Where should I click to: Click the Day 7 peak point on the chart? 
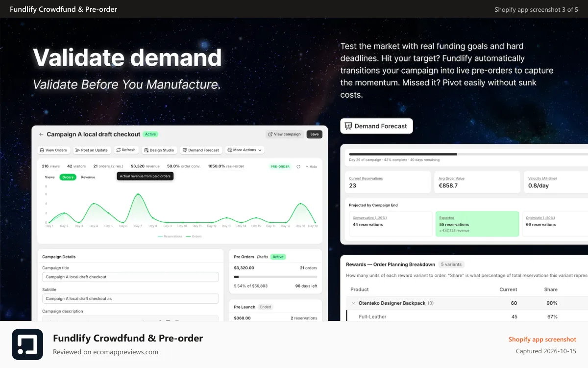(x=138, y=194)
